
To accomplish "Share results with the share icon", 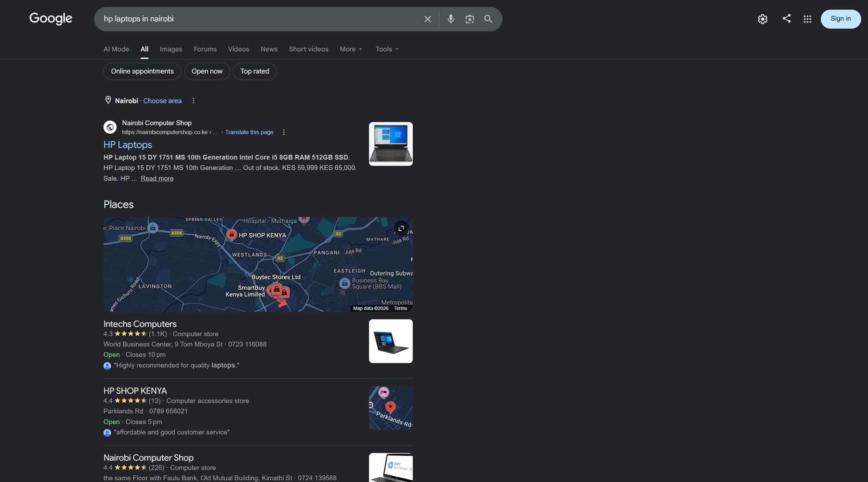I will [x=787, y=19].
